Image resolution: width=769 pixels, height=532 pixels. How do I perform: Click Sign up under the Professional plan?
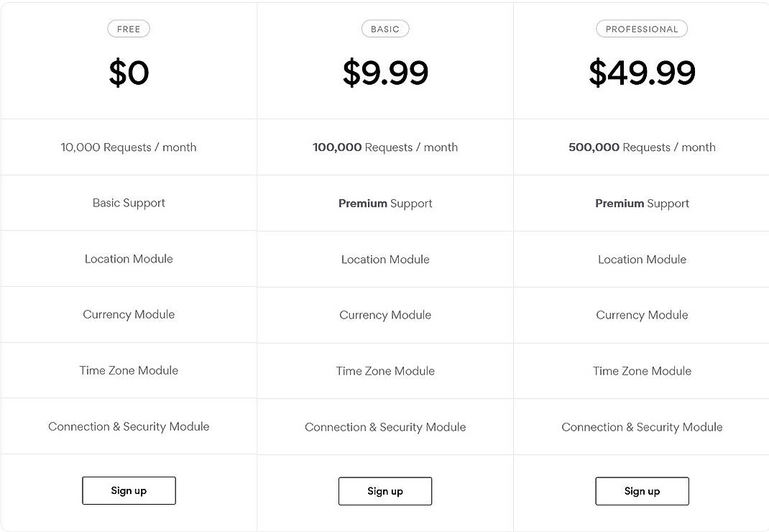pyautogui.click(x=642, y=491)
